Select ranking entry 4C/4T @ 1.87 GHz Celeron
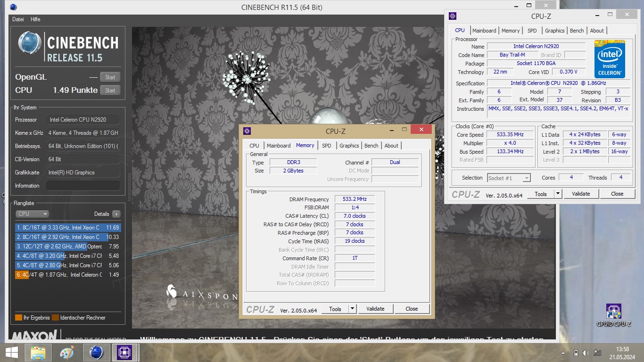This screenshot has width=644, height=362. (x=68, y=275)
